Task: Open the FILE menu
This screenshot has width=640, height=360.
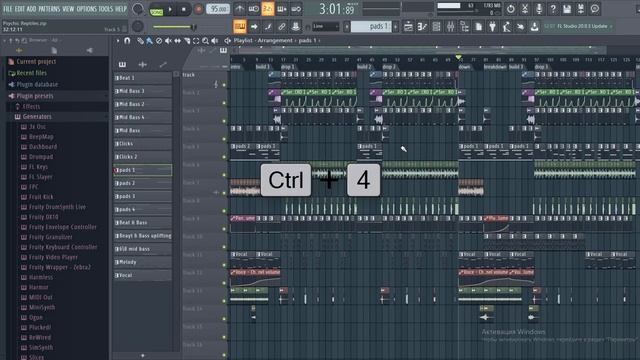Action: 7,9
